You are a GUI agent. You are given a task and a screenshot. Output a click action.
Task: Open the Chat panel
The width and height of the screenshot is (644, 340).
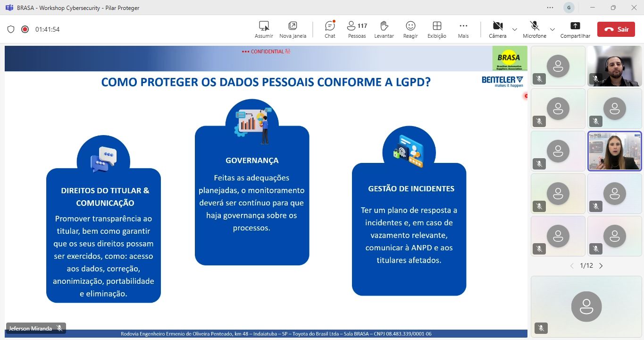tap(330, 29)
